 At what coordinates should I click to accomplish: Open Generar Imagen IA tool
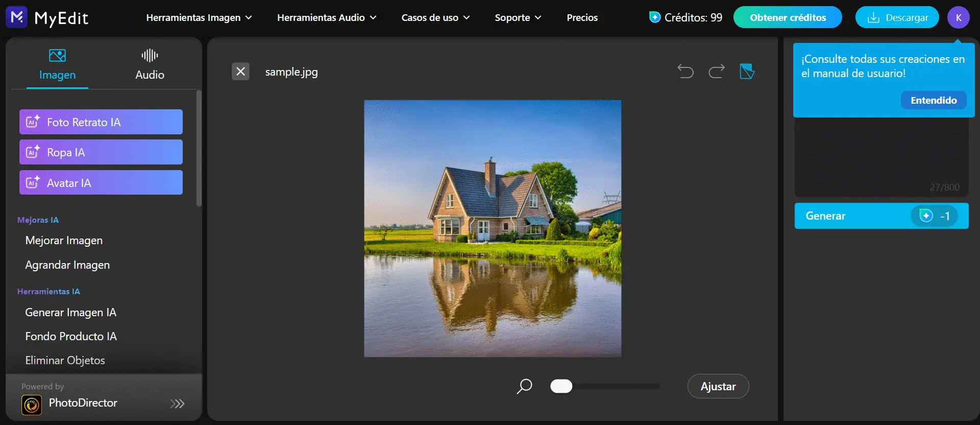pyautogui.click(x=71, y=313)
